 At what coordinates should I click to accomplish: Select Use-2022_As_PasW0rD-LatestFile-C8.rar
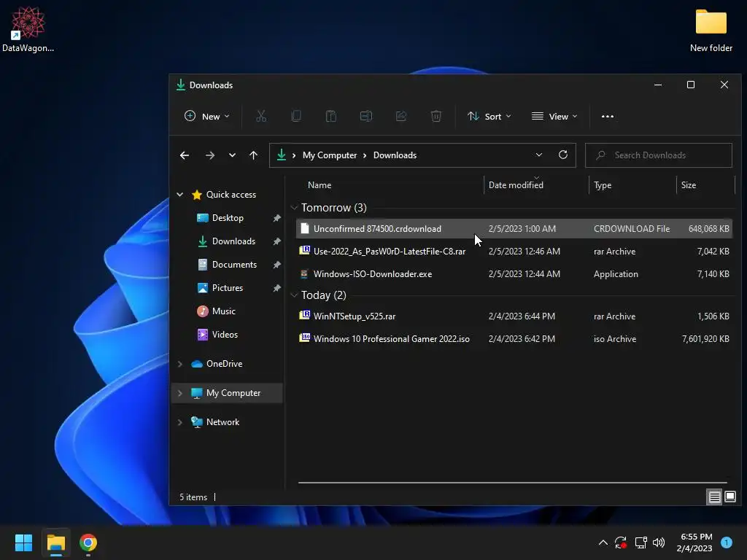click(x=514, y=252)
